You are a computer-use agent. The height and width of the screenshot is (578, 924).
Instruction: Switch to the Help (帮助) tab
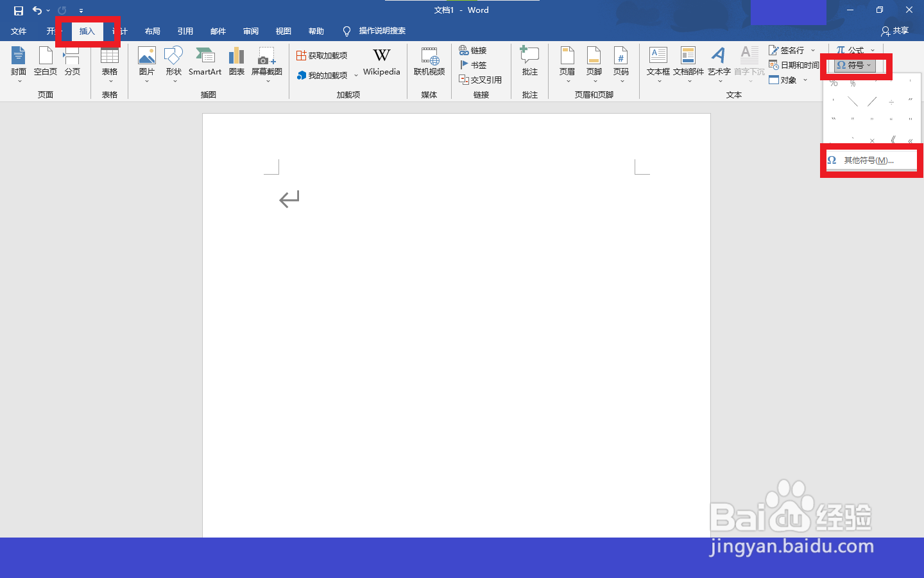pyautogui.click(x=316, y=31)
